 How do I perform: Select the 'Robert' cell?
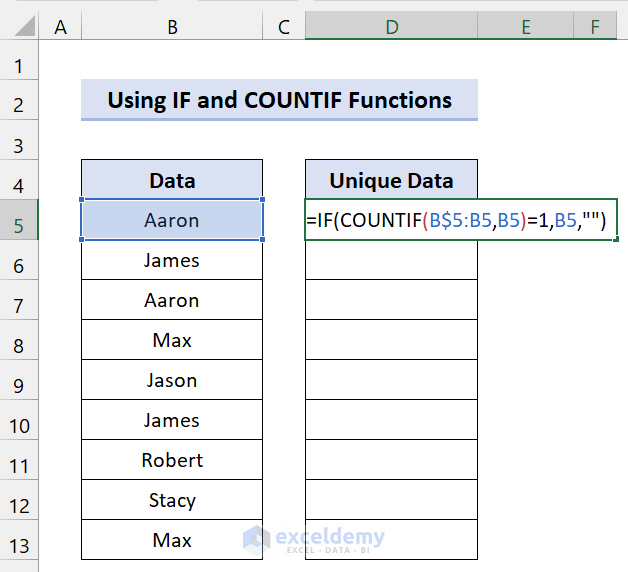(x=172, y=461)
